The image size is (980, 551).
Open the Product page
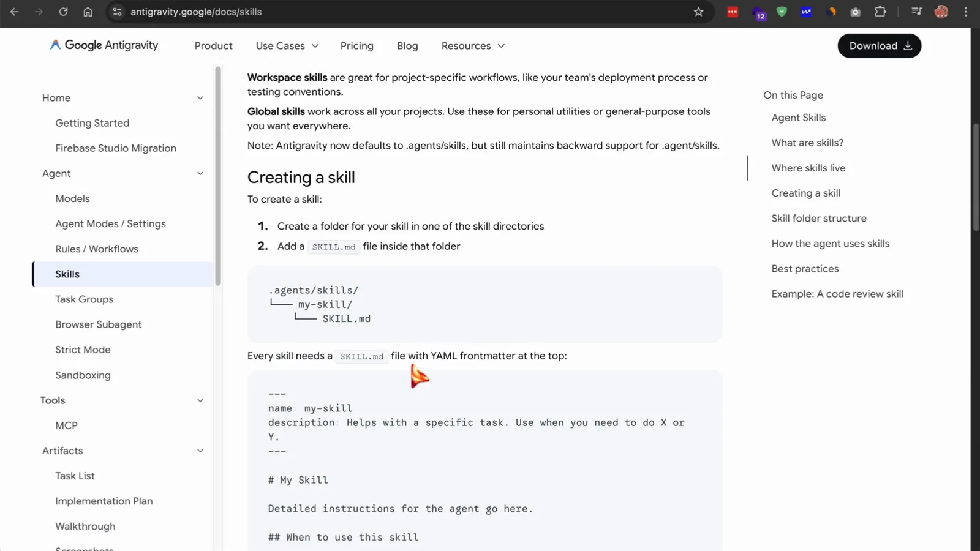pos(213,46)
